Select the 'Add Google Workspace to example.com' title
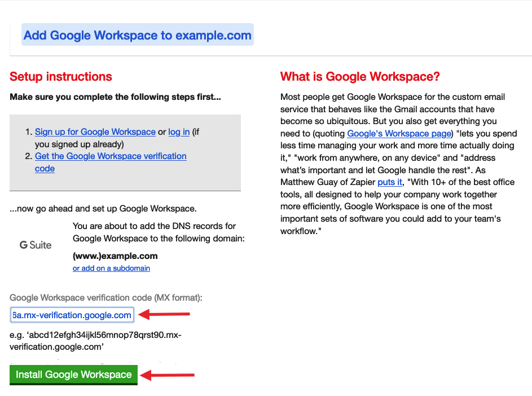 coord(137,35)
